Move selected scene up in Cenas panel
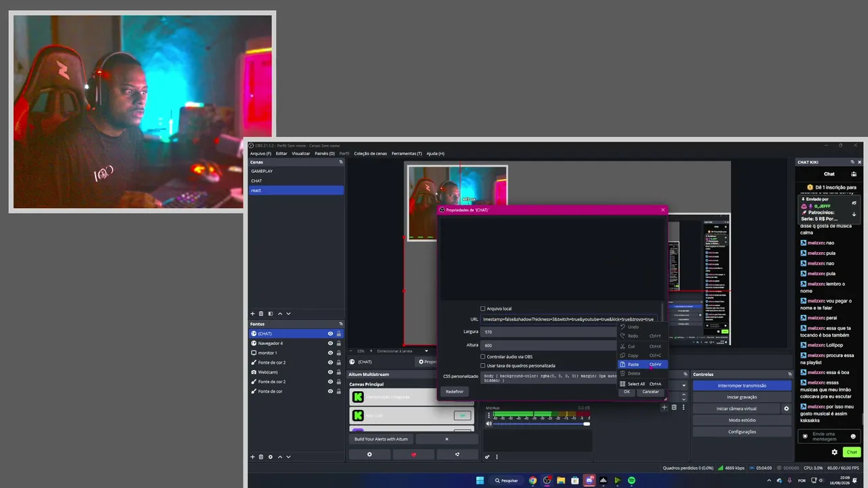The height and width of the screenshot is (488, 868). pyautogui.click(x=280, y=314)
